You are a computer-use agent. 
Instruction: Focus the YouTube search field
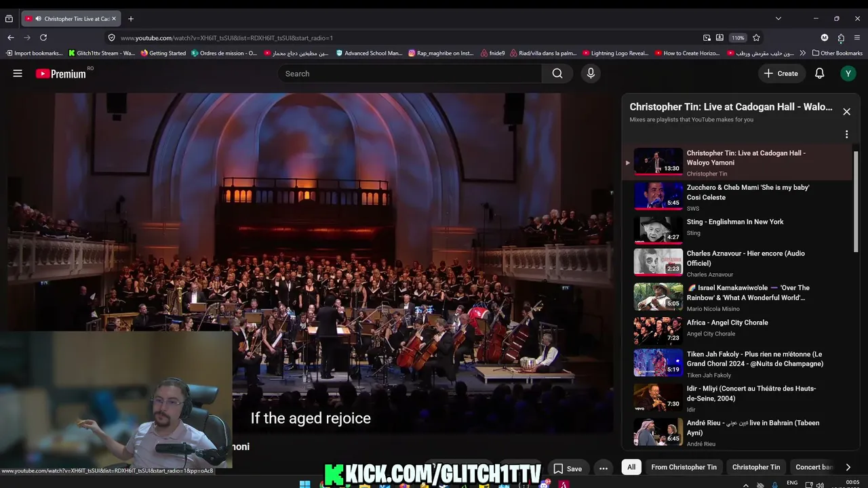[x=410, y=73]
